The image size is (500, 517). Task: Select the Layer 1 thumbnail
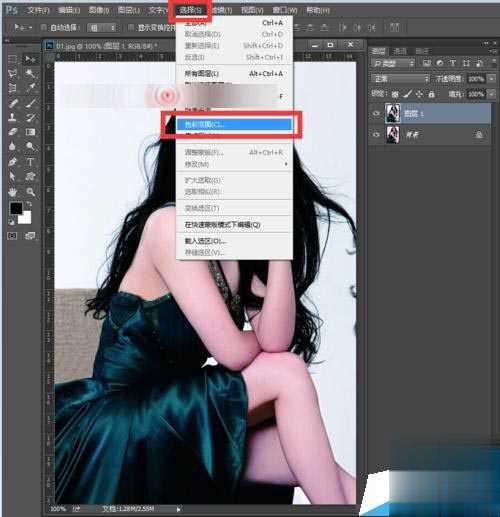pyautogui.click(x=393, y=113)
